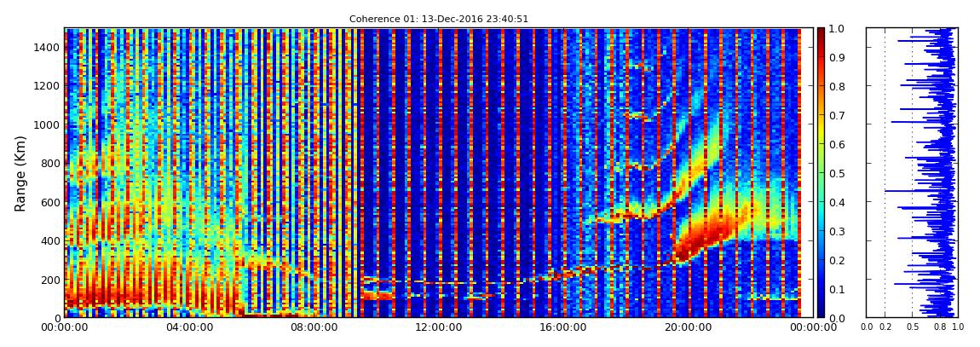This screenshot has height=347, width=980.
Task: Click the 200 range tick label
Action: tap(50, 279)
